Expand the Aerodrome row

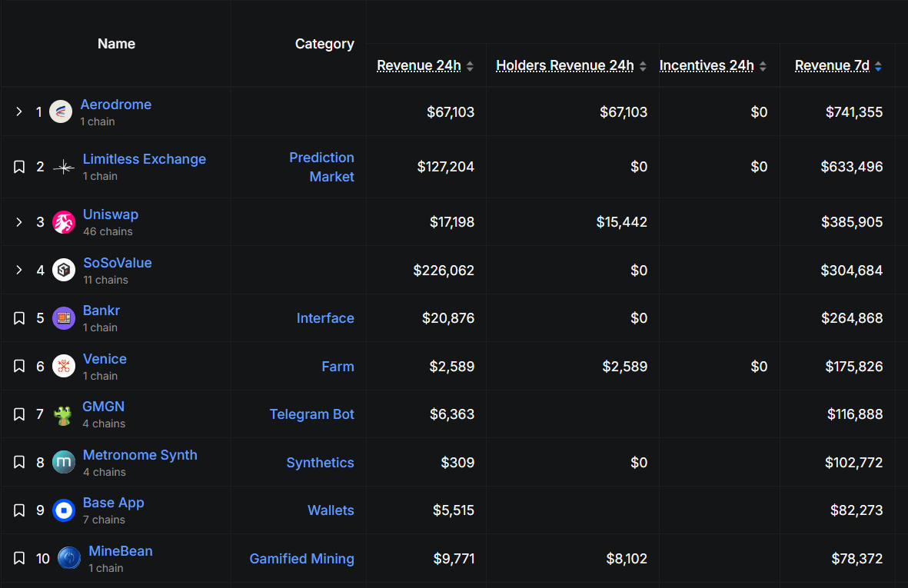tap(19, 111)
